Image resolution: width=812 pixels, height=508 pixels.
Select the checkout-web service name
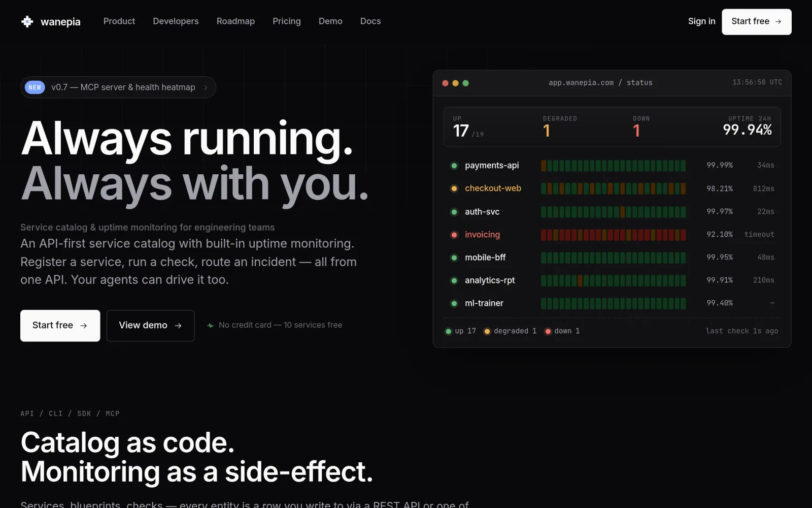[493, 188]
